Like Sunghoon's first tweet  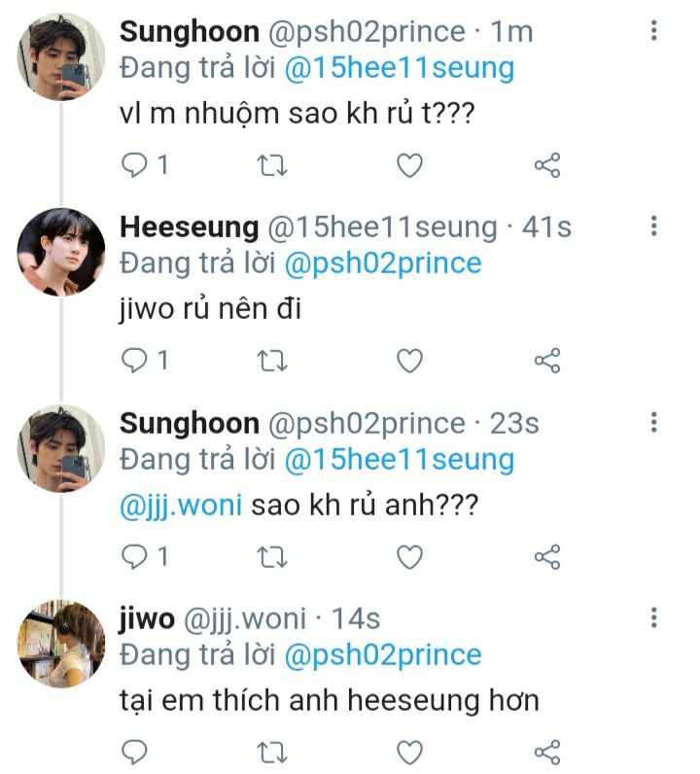(410, 165)
